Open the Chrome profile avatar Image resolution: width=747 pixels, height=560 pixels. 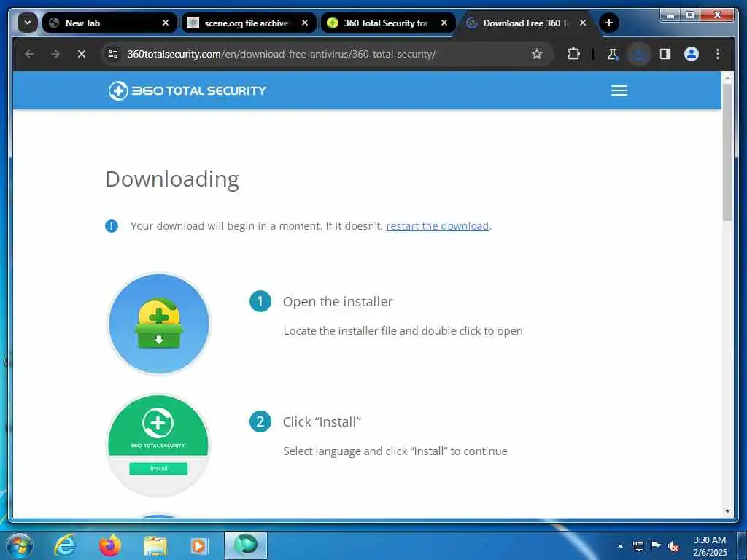point(692,54)
